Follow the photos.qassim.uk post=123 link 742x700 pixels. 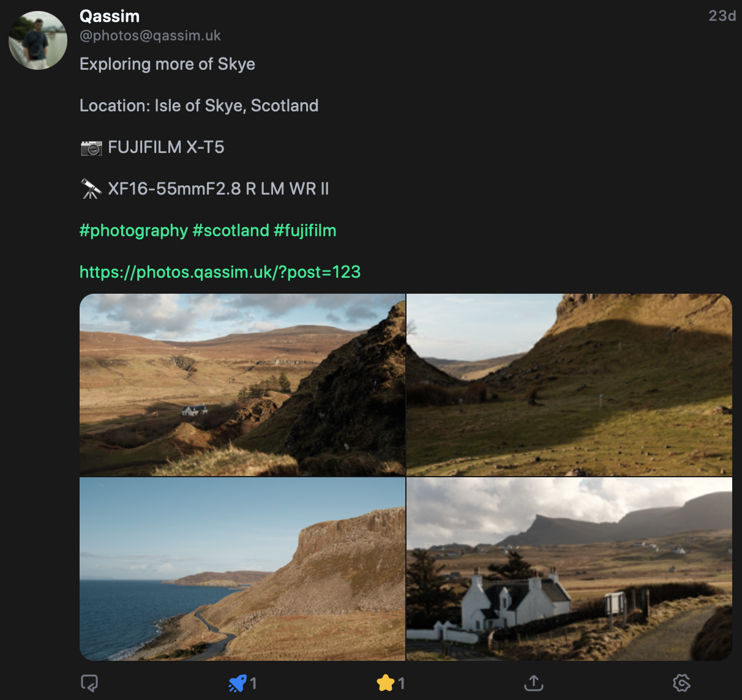pos(220,272)
